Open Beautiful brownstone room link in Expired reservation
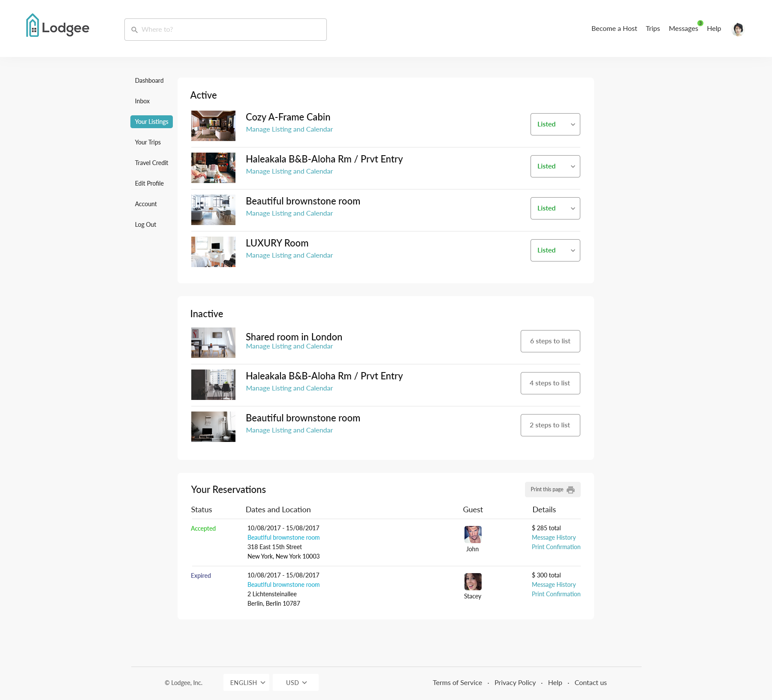 click(283, 585)
